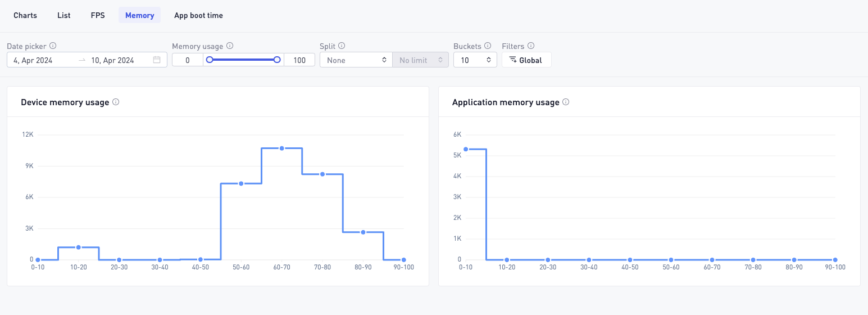The width and height of the screenshot is (868, 315).
Task: Open the Buckets dropdown showing 10
Action: click(x=475, y=60)
